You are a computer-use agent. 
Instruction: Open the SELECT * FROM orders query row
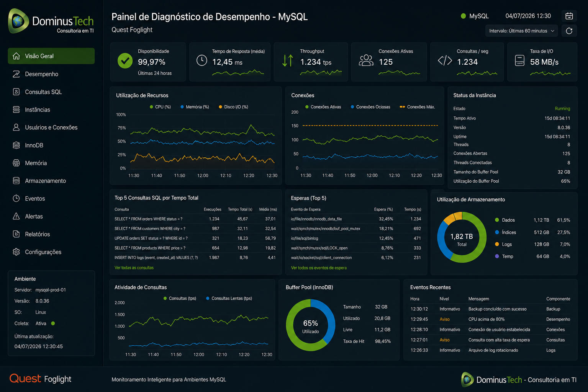tap(195, 219)
